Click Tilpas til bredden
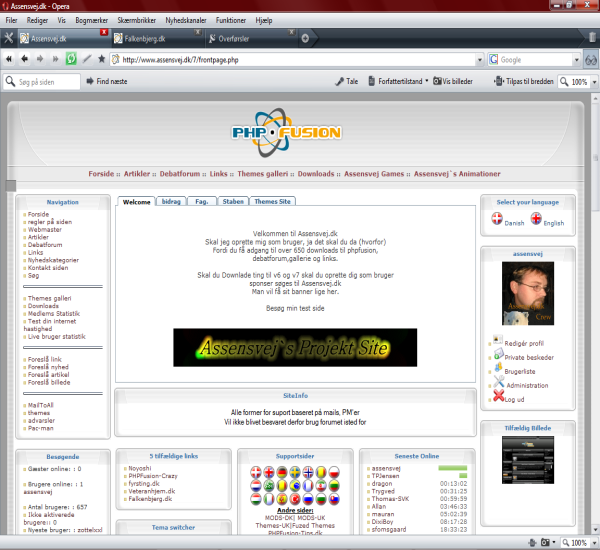Screen dimensions: 600x550 pyautogui.click(x=523, y=81)
